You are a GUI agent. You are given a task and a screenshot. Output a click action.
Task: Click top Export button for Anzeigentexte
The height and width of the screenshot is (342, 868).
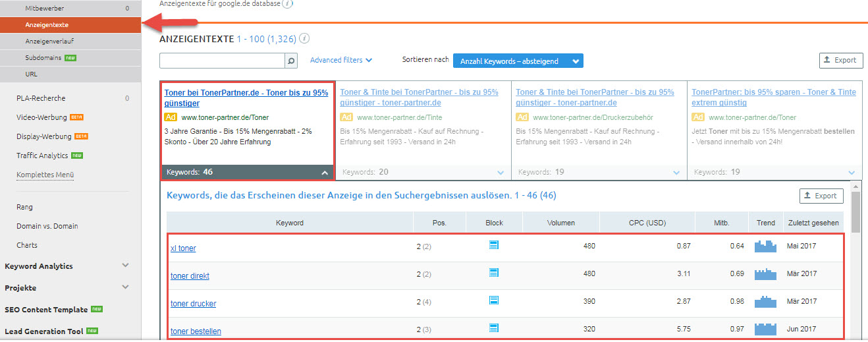841,61
